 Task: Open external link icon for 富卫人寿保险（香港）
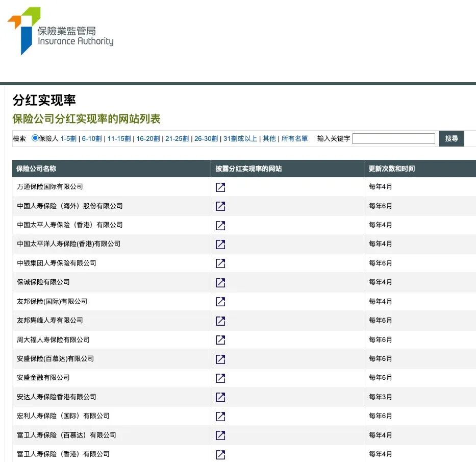(x=220, y=454)
